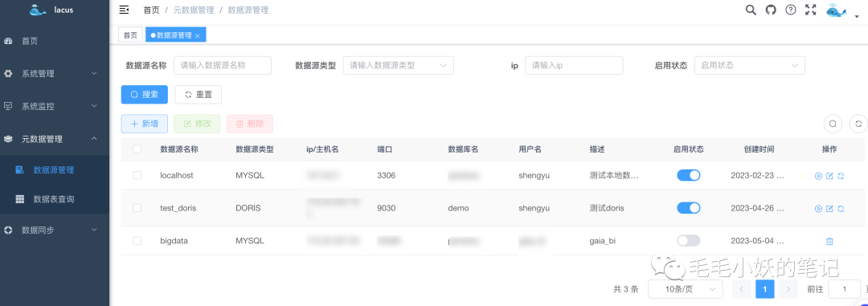Select 数据表查询 sidebar item
The width and height of the screenshot is (868, 306).
(x=55, y=199)
